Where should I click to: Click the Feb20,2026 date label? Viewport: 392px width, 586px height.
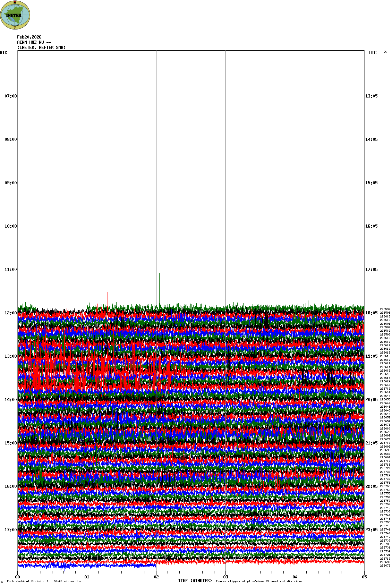(x=29, y=37)
